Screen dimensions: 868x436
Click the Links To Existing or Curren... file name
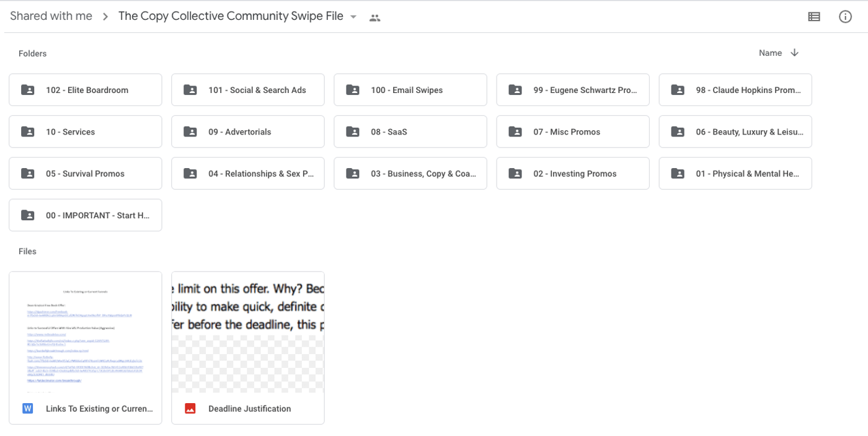[x=99, y=409]
